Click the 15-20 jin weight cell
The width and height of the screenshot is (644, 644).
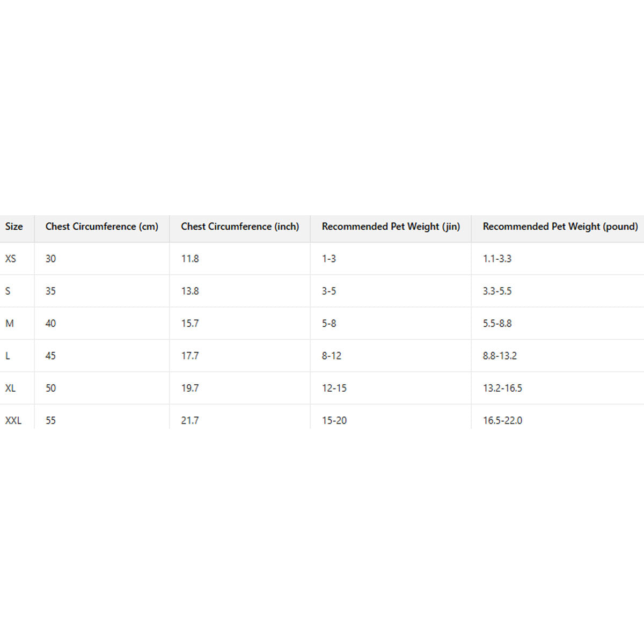tap(334, 420)
